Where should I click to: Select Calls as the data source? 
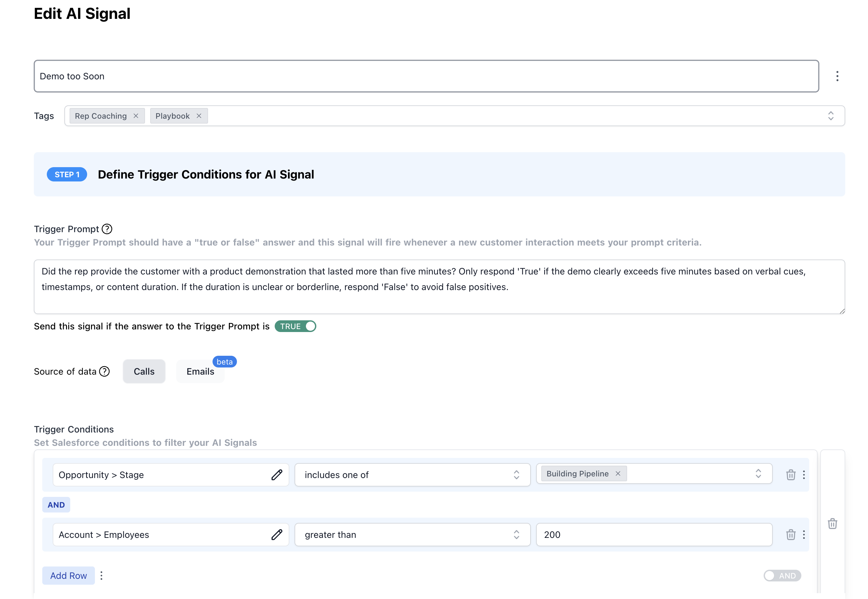[144, 371]
